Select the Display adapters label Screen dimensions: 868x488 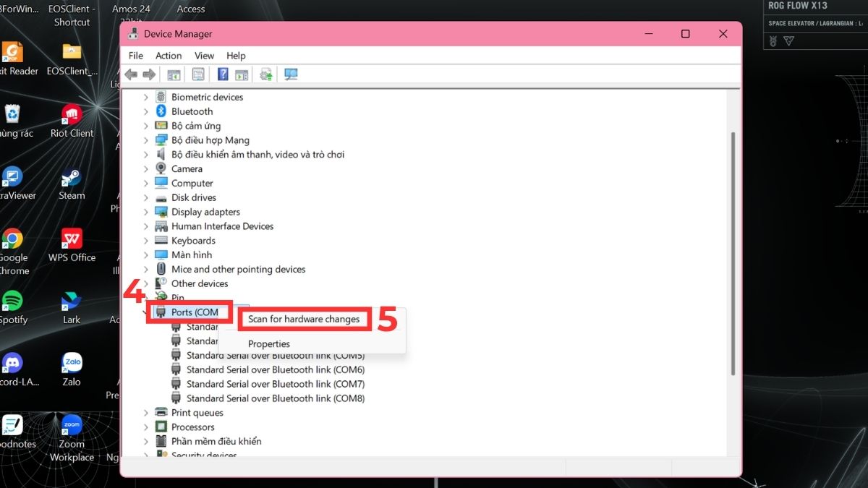[x=205, y=212]
